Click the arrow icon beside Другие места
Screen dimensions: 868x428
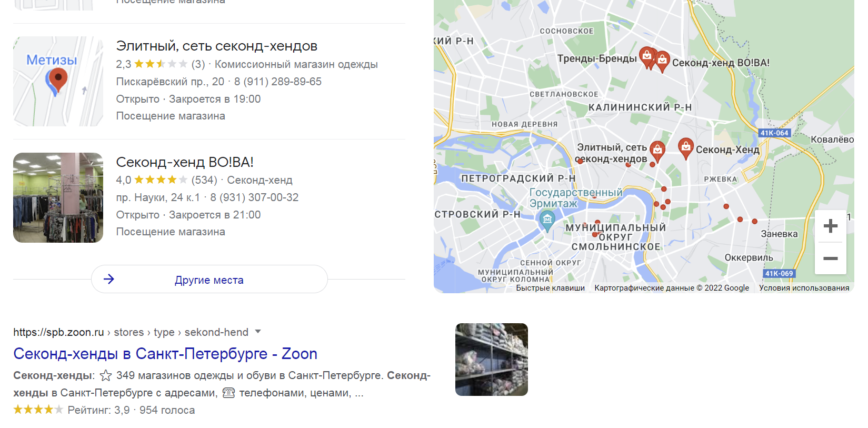(x=109, y=279)
